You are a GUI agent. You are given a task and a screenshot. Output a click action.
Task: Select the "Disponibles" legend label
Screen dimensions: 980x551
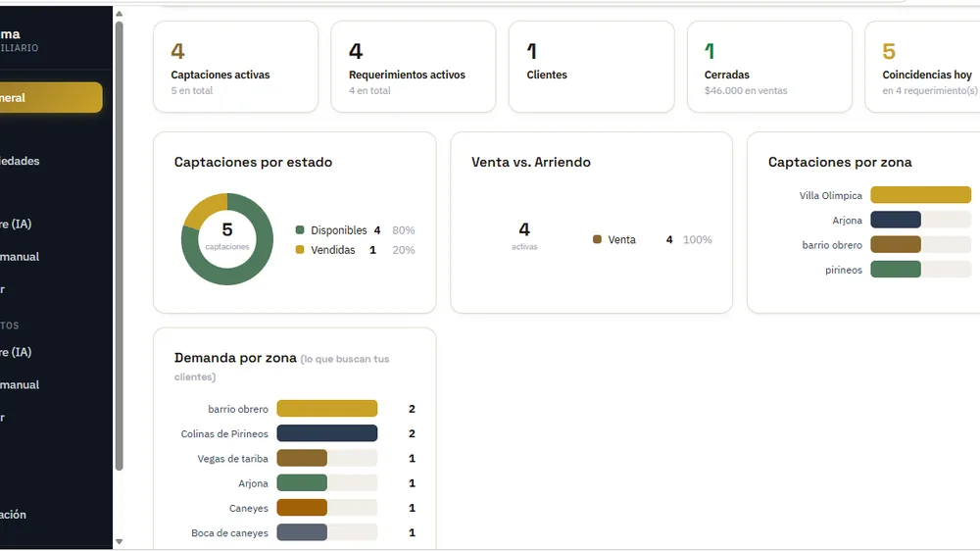339,230
